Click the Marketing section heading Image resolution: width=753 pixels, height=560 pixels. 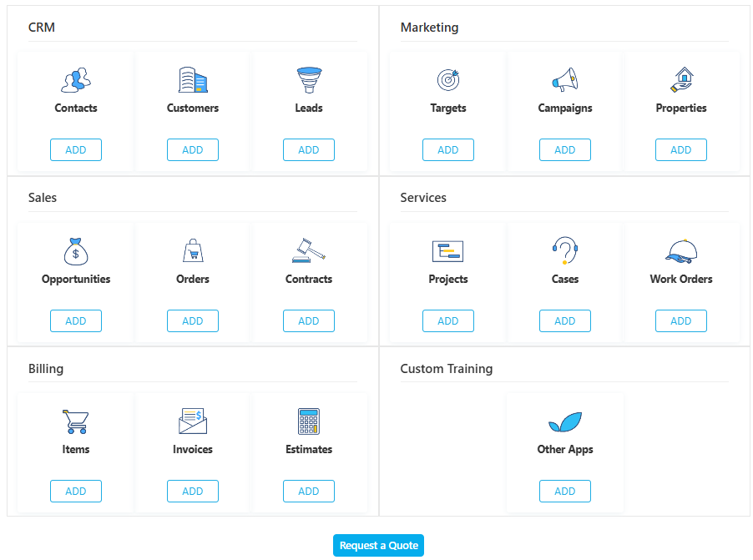pos(429,28)
